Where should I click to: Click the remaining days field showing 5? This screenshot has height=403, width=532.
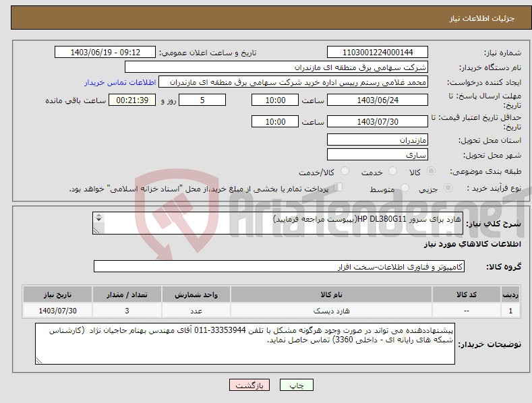(x=202, y=100)
